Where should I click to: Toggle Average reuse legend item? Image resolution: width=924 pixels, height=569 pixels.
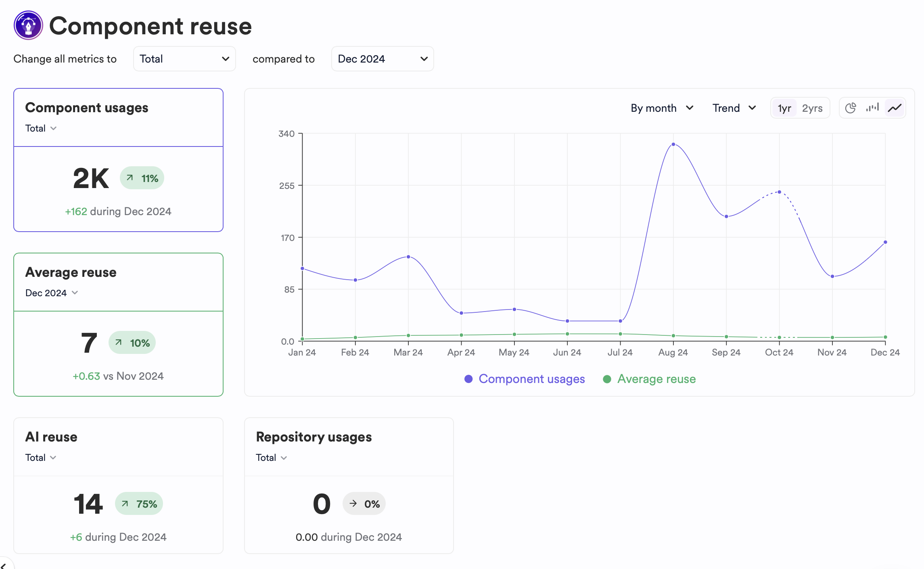coord(649,379)
